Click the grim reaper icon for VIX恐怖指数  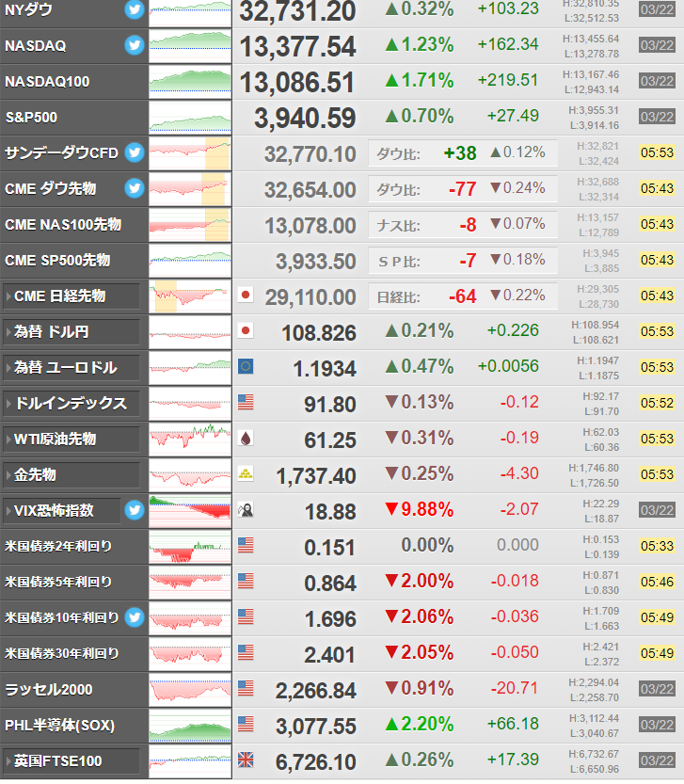click(246, 510)
